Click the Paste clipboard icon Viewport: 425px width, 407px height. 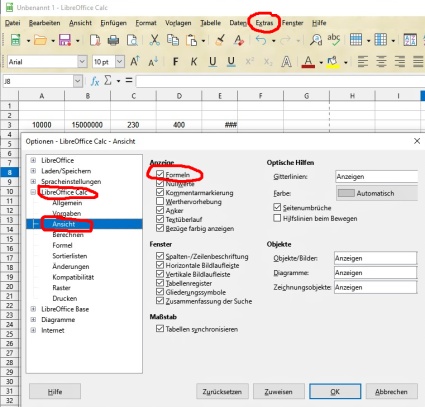192,40
